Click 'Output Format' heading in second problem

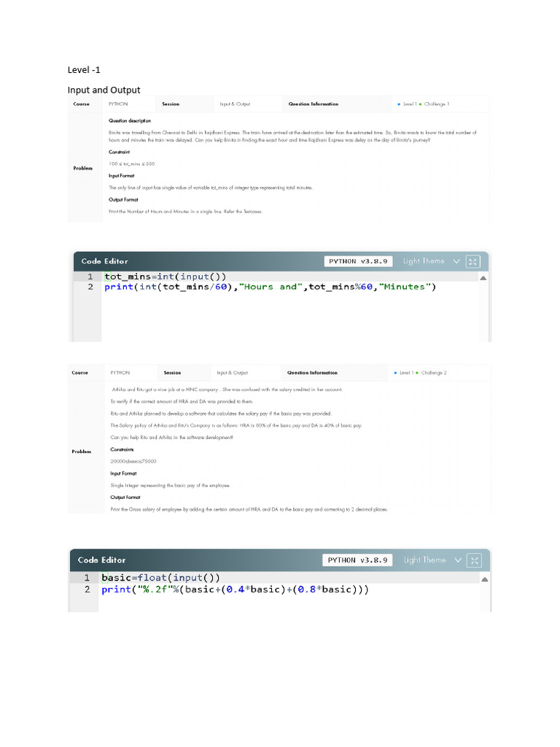(125, 498)
